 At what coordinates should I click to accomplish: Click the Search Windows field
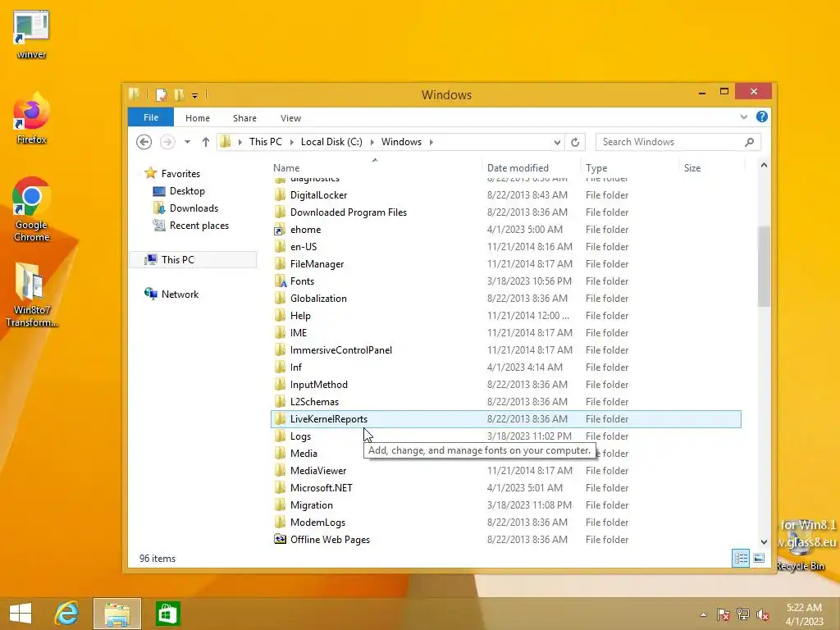point(678,142)
